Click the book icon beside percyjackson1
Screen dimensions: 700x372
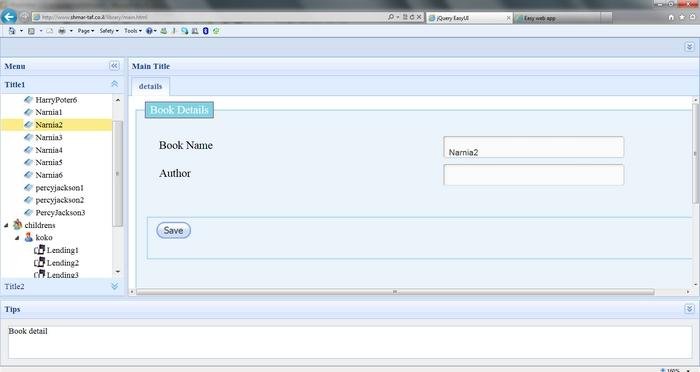click(29, 187)
